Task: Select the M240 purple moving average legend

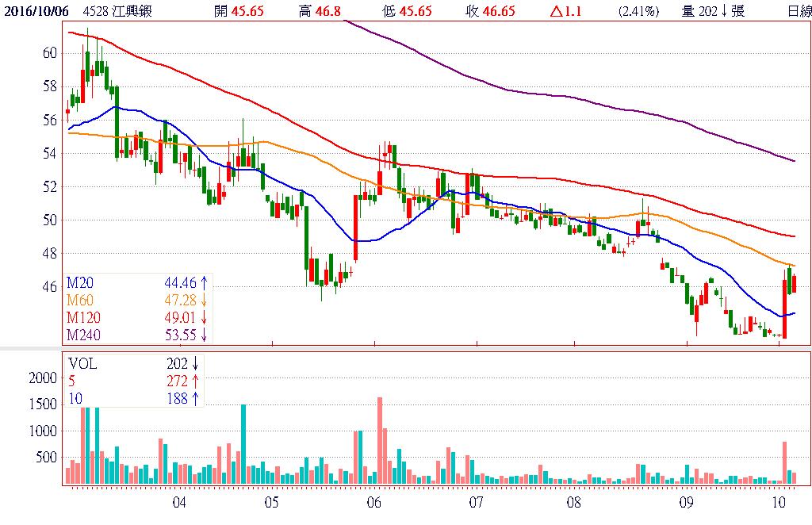Action: click(82, 335)
